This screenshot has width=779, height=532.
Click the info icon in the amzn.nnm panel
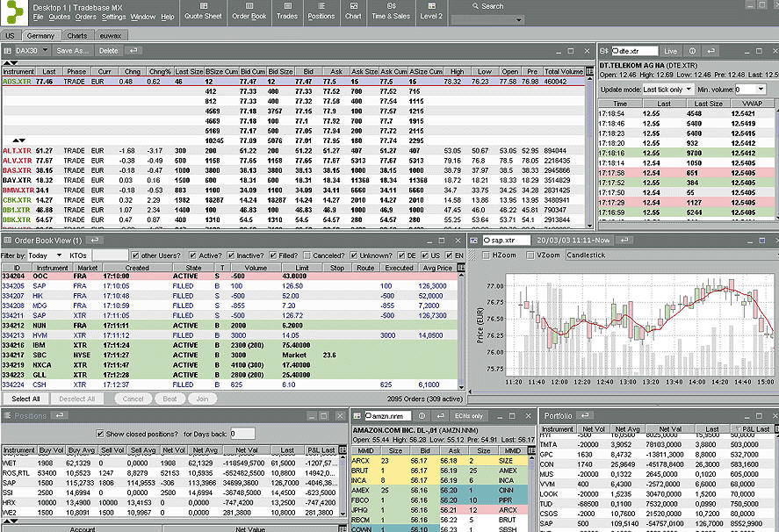pos(422,416)
